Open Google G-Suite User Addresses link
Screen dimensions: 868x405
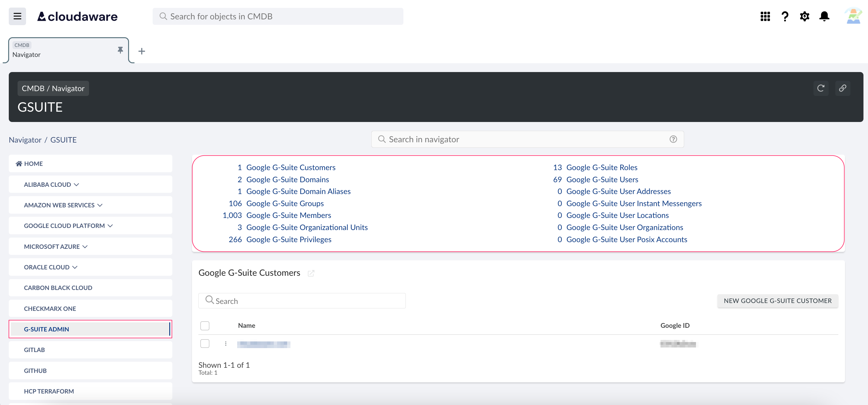618,191
